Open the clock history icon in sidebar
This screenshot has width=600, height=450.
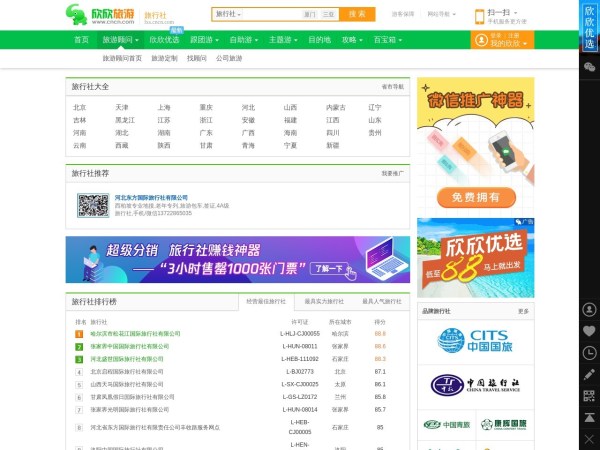pyautogui.click(x=589, y=353)
